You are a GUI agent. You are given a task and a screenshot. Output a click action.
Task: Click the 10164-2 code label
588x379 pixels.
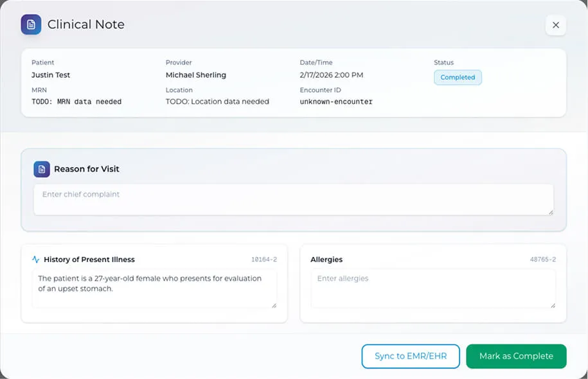pos(263,260)
